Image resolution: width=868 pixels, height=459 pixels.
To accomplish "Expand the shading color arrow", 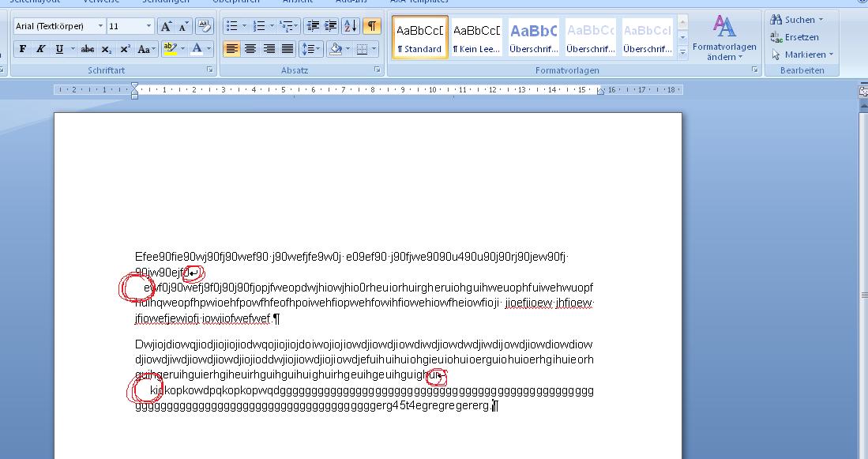I will (x=348, y=49).
